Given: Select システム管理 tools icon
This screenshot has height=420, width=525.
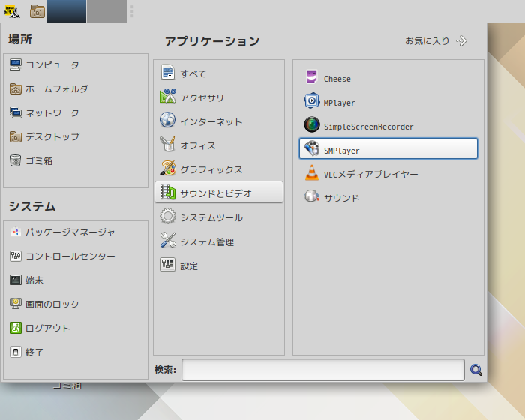Looking at the screenshot, I should pos(168,241).
